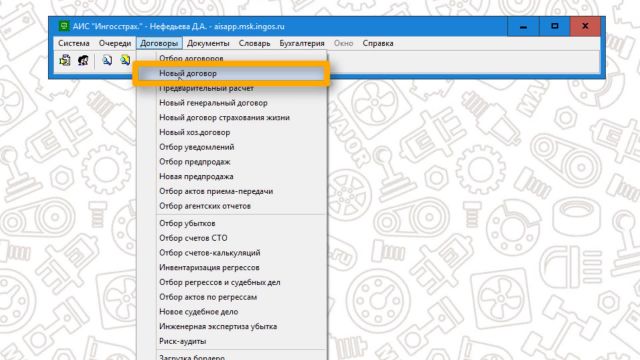
Task: Open the Словарь menu
Action: tap(254, 43)
